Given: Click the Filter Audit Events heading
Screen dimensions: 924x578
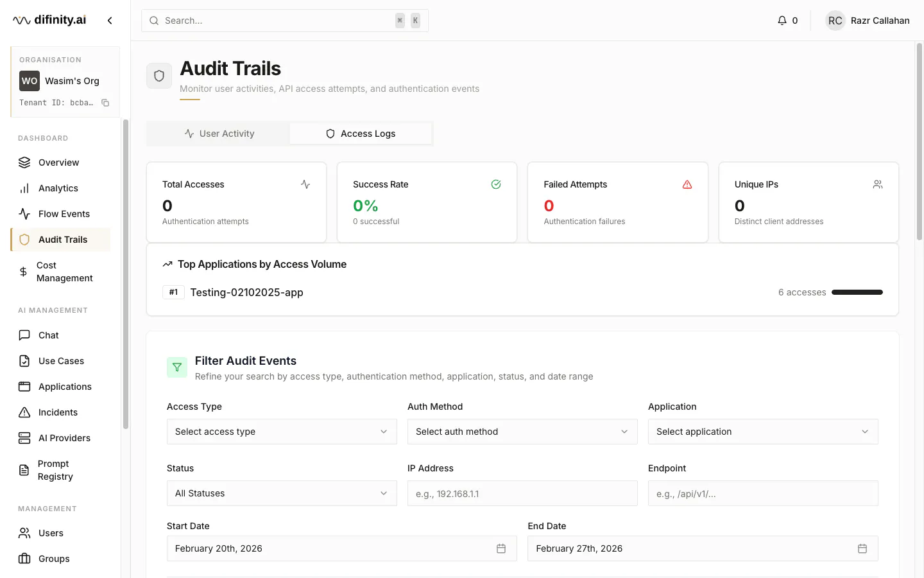Looking at the screenshot, I should click(246, 361).
